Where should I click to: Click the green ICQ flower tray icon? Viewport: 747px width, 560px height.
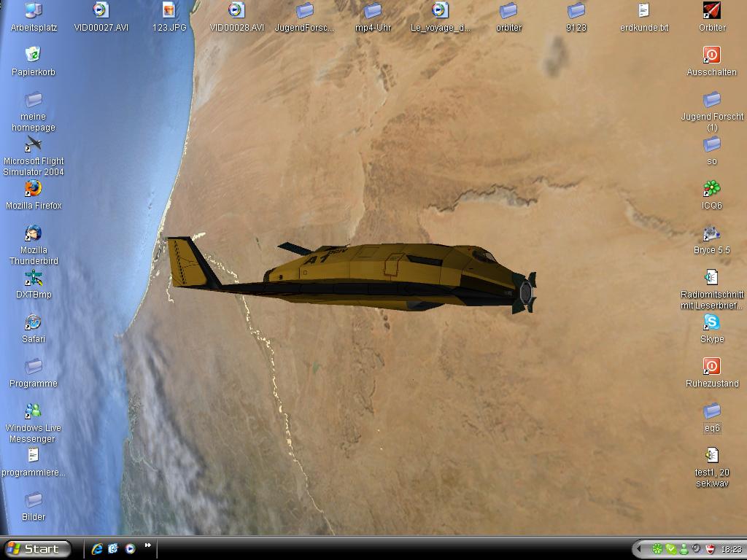pos(657,549)
